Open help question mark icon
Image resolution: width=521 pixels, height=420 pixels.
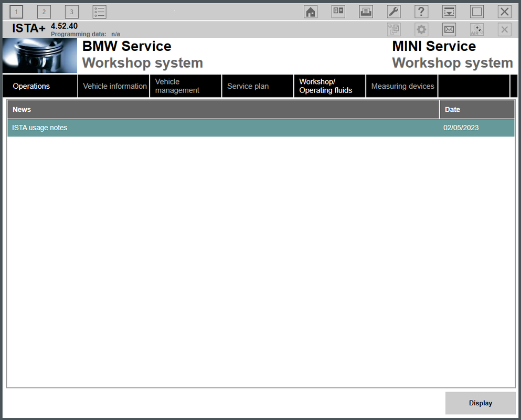(421, 12)
